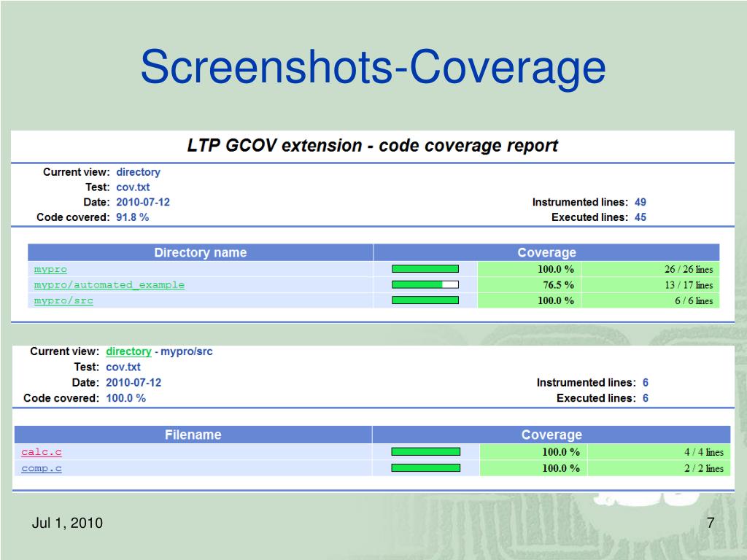Select the 26 / 26 lines cell
The height and width of the screenshot is (560, 747).
[x=650, y=269]
